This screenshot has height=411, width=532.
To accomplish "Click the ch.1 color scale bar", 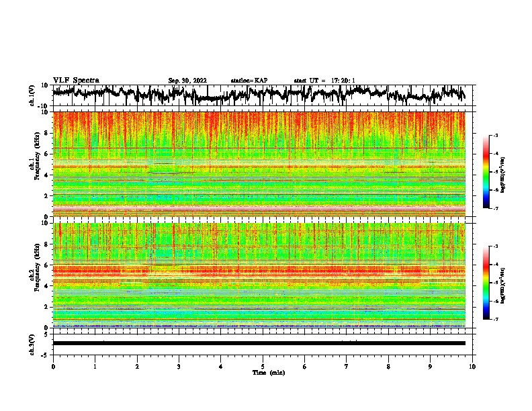I will [x=486, y=172].
